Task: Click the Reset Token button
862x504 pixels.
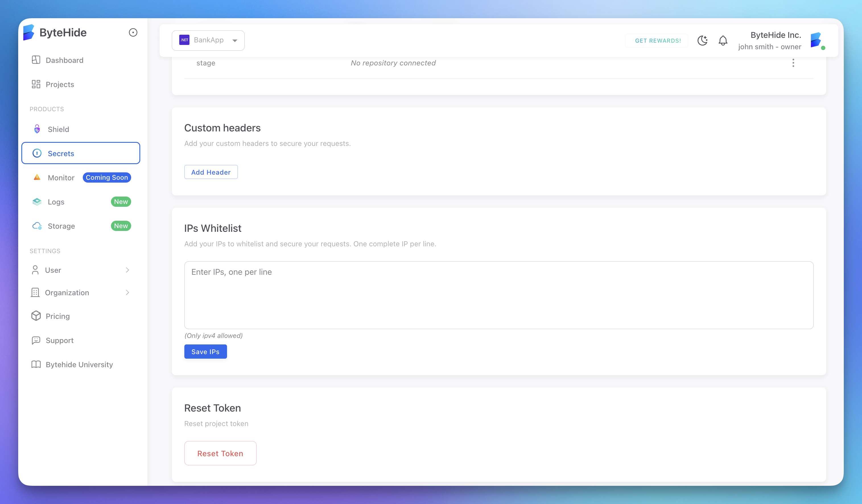Action: (220, 453)
